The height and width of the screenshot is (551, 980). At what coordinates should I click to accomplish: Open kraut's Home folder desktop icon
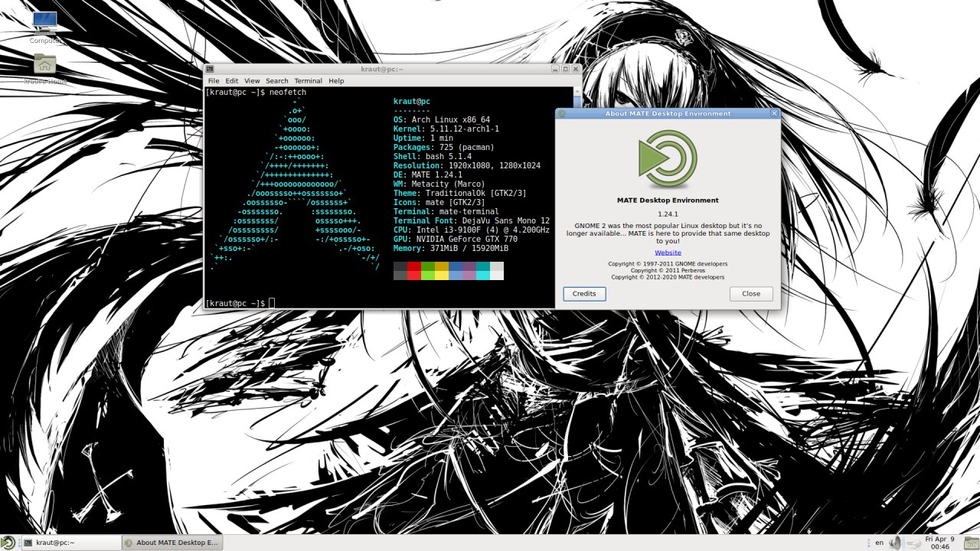(x=45, y=68)
